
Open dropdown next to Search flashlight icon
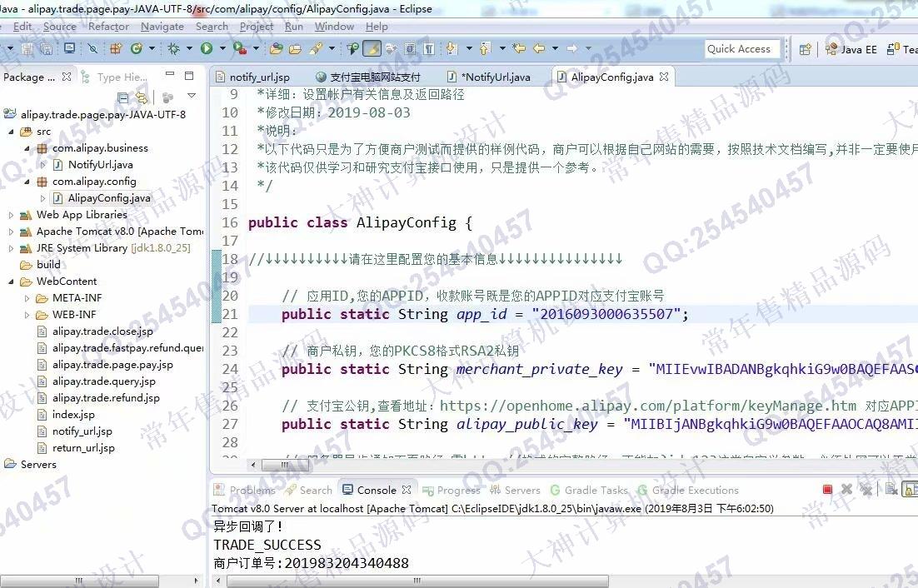tap(332, 48)
